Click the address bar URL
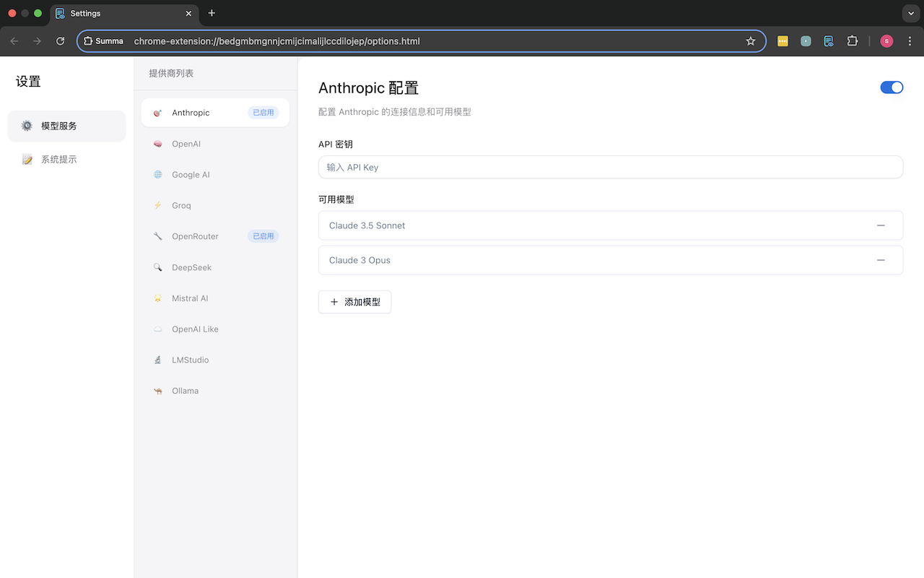924x578 pixels. coord(276,41)
